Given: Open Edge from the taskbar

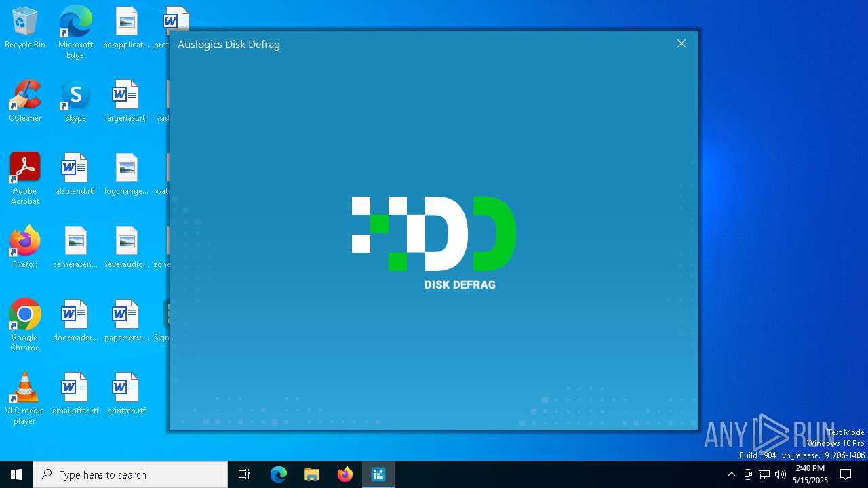Looking at the screenshot, I should (x=279, y=474).
